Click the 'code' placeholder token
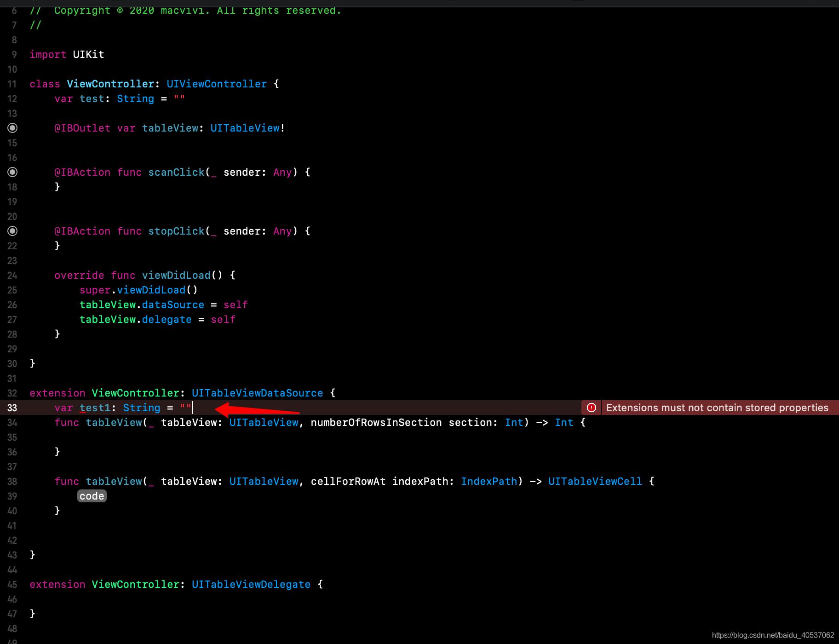Image resolution: width=839 pixels, height=644 pixels. (x=92, y=496)
